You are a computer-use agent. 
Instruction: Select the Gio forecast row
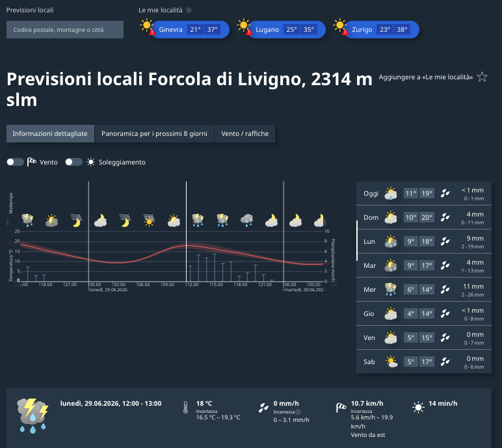(423, 313)
